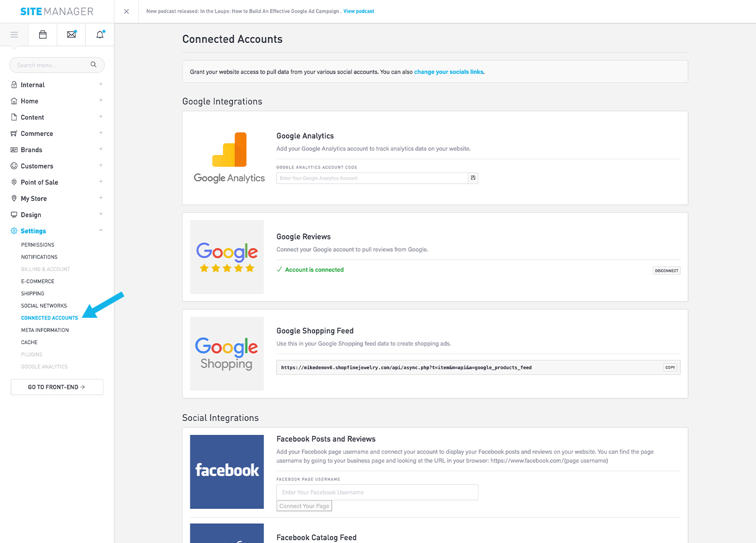Open the Meta Information settings page

coord(45,330)
